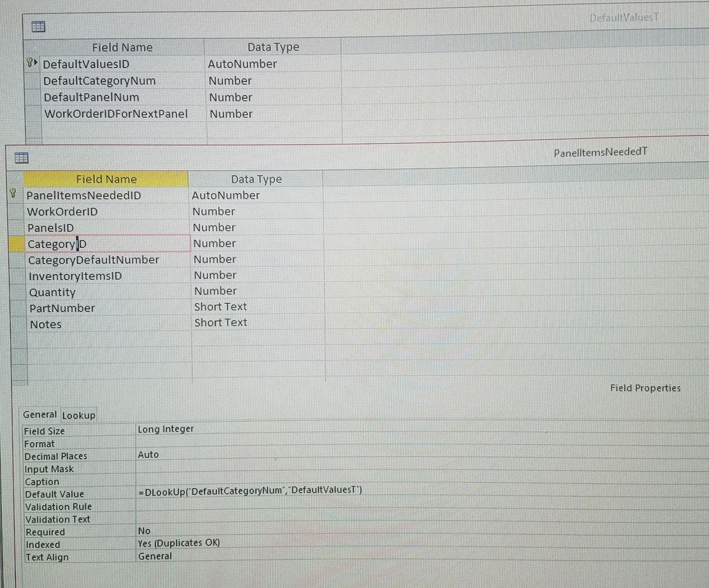
Task: Open data type of InventoryItemsID field
Action: pyautogui.click(x=216, y=275)
